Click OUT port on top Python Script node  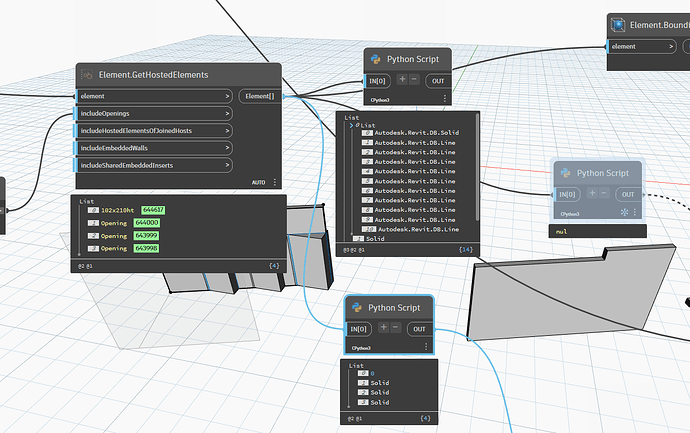(436, 79)
